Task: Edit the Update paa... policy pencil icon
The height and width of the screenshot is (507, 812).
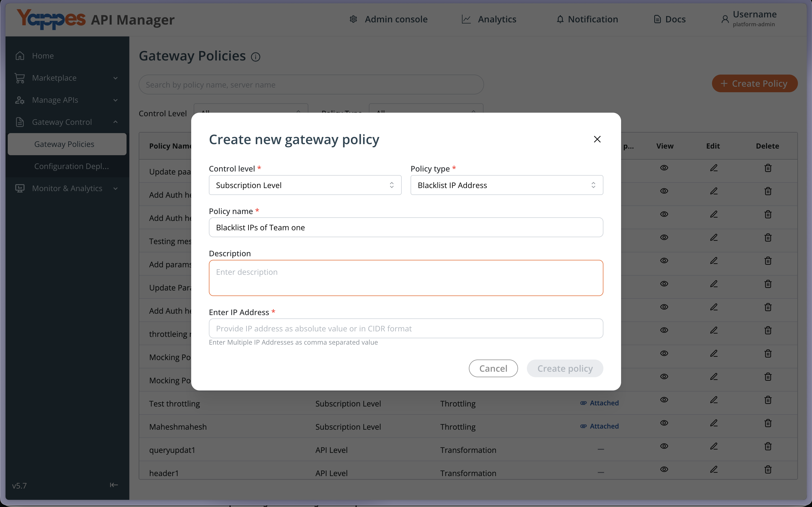Action: [714, 168]
